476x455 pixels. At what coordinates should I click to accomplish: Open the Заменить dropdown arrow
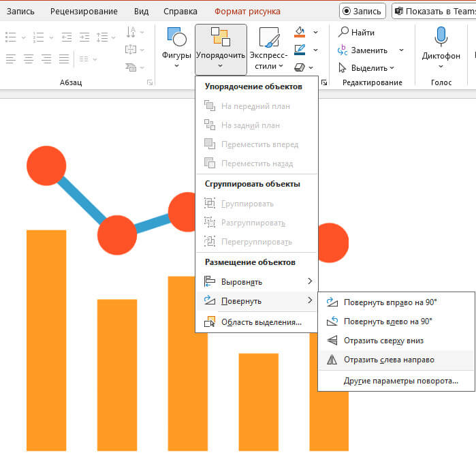tap(401, 50)
